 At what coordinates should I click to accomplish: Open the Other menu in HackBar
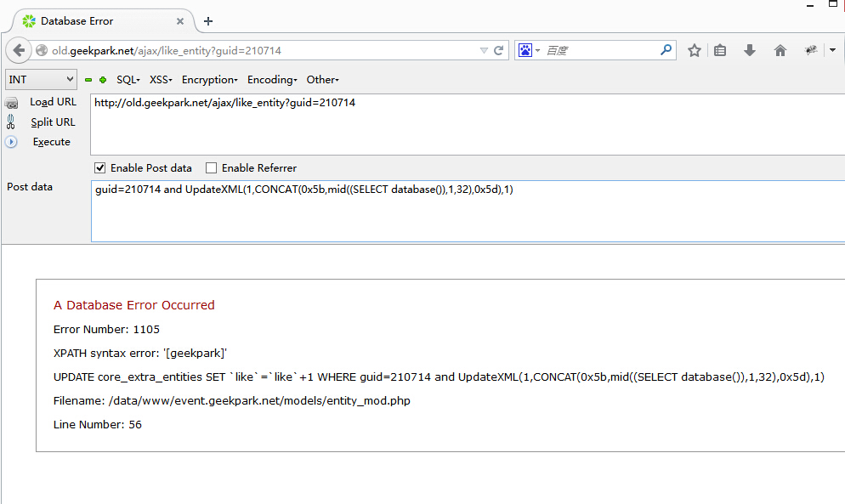click(x=323, y=80)
